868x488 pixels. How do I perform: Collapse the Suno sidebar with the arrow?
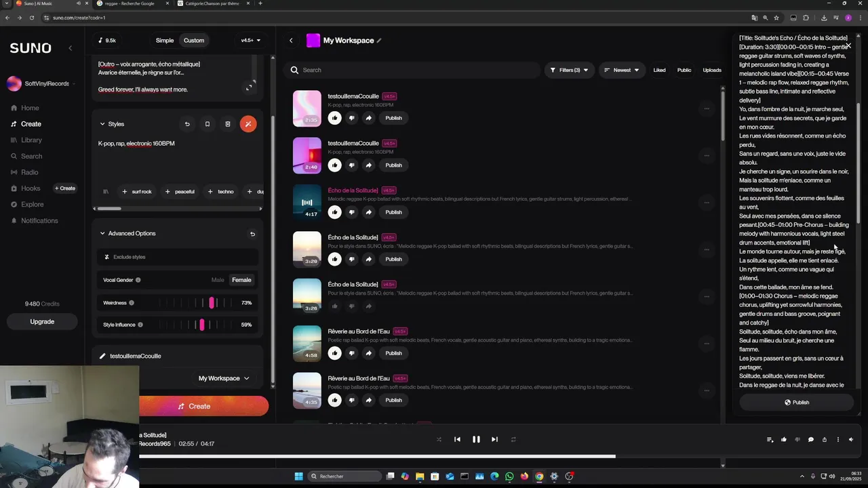pos(70,48)
